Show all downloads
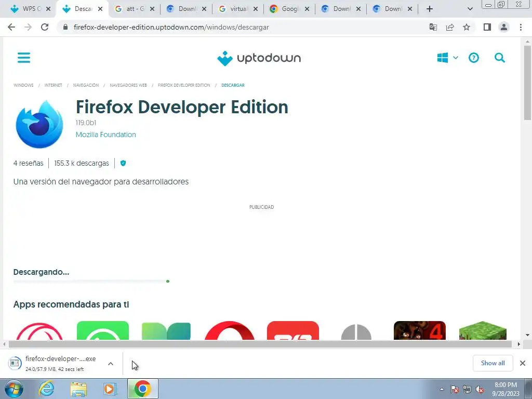Viewport: 532px width, 399px height. [493, 363]
